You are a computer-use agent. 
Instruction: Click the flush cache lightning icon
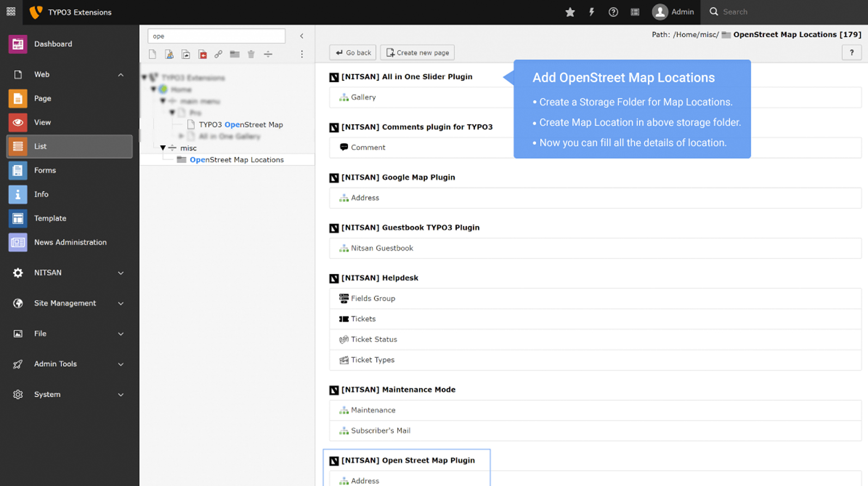(x=591, y=12)
